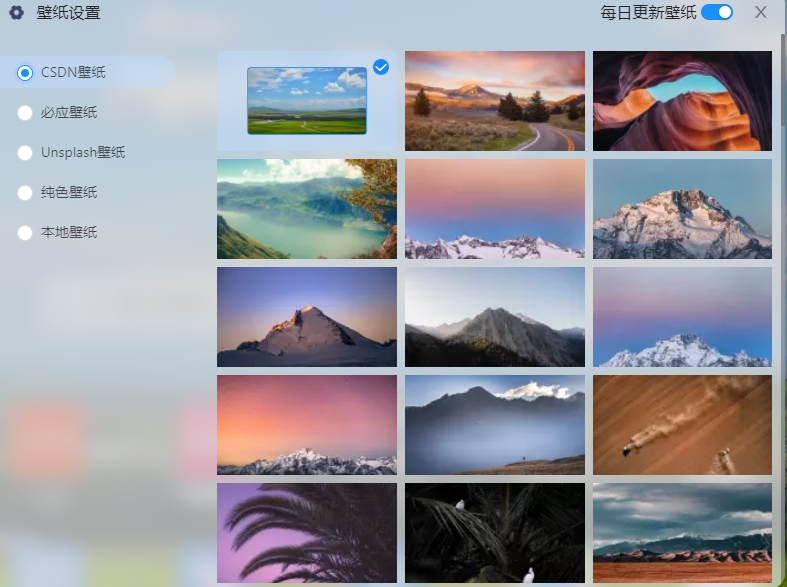Pick the 纯色壁纸 radio option
787x587 pixels.
coord(25,193)
